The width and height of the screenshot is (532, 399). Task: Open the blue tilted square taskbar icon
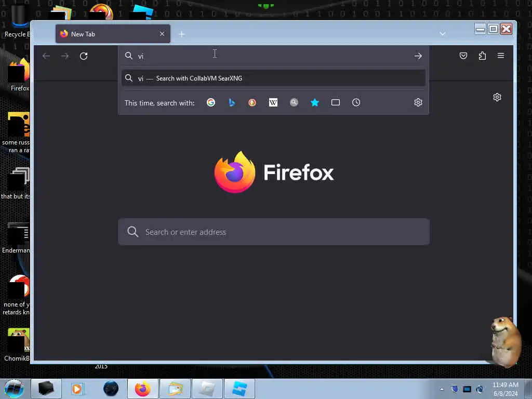click(240, 389)
